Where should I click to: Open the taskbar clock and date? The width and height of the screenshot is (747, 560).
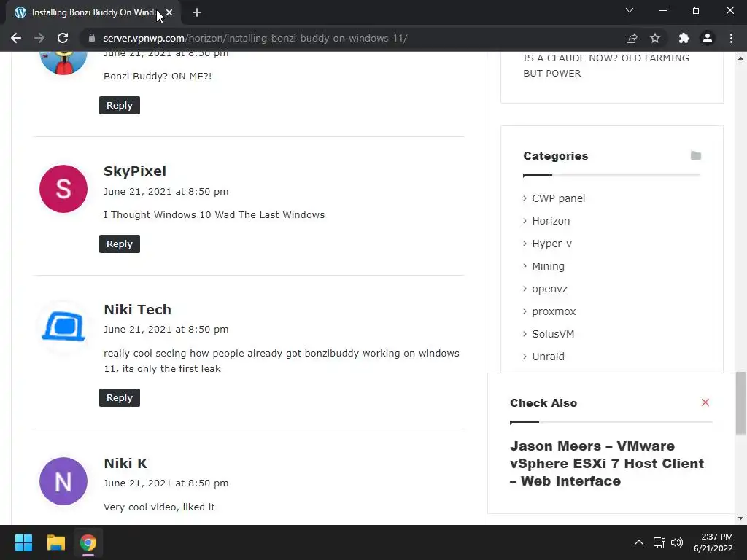point(713,542)
